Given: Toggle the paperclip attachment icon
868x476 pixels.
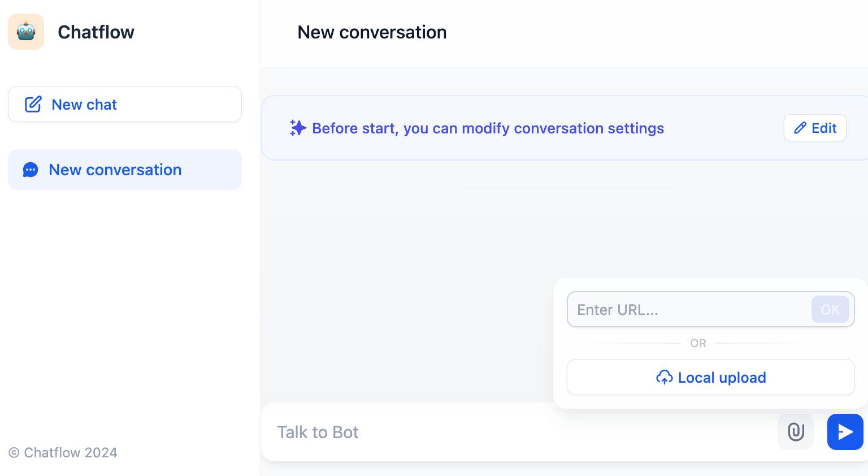Looking at the screenshot, I should point(795,432).
